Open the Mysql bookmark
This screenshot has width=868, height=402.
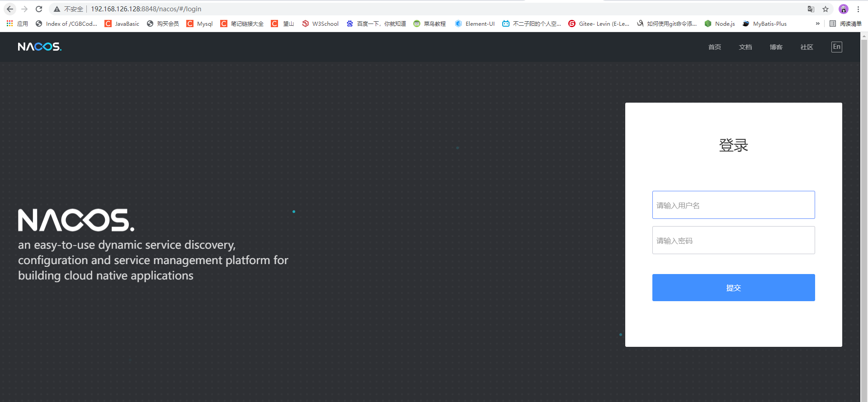[x=199, y=24]
